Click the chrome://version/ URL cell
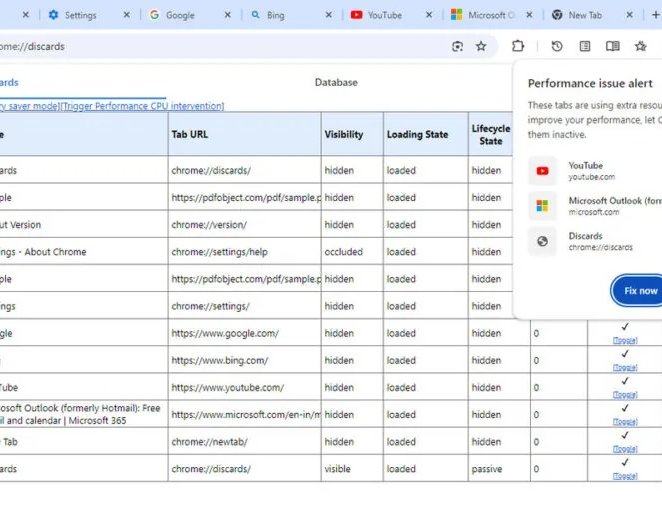This screenshot has height=528, width=662. tap(244, 225)
